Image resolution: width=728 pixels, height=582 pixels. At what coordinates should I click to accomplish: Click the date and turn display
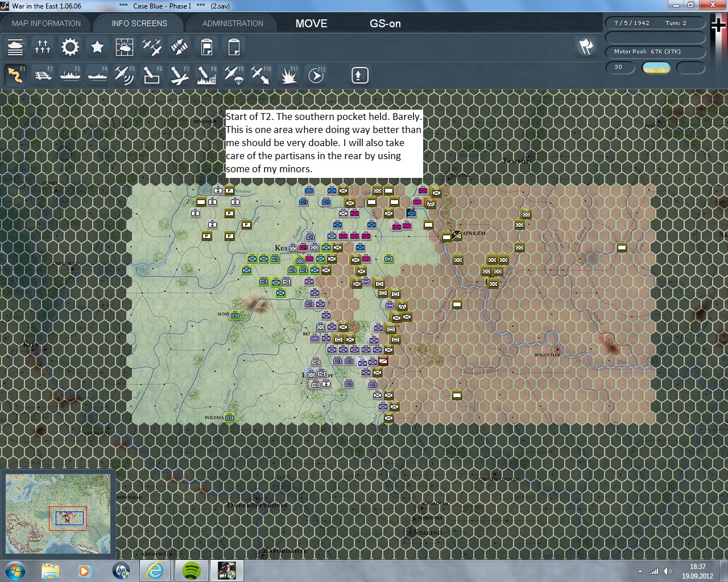tap(655, 23)
